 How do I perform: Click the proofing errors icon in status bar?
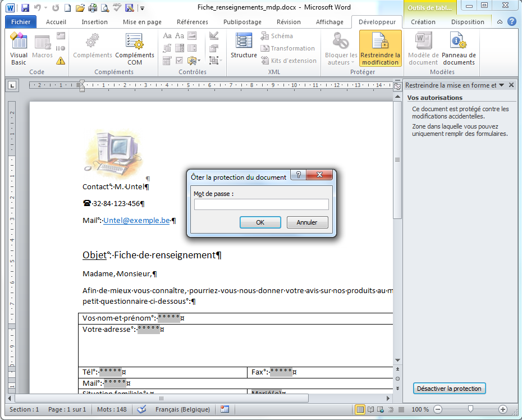(x=142, y=409)
